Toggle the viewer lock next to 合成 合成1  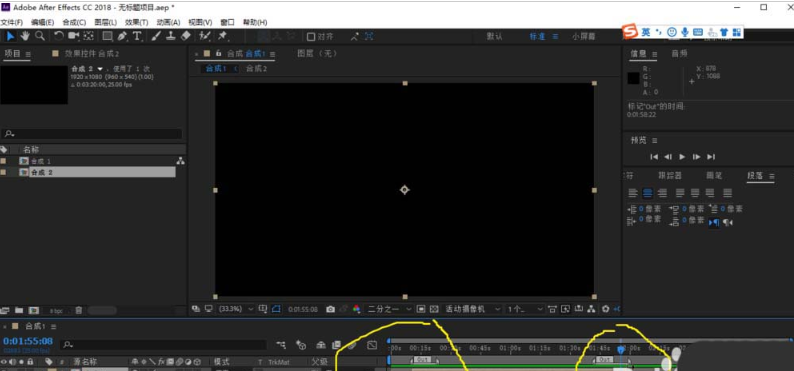[218, 54]
